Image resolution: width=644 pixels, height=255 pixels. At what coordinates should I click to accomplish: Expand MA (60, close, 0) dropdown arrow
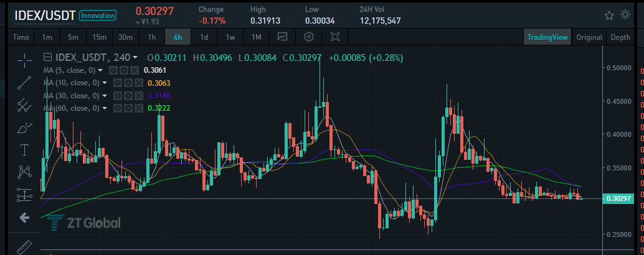(105, 108)
